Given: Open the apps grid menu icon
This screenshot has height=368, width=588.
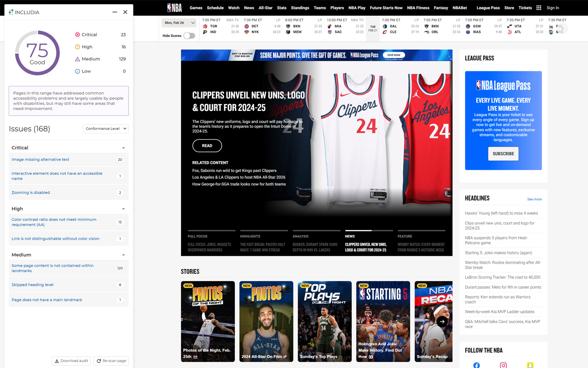Looking at the screenshot, I should tap(539, 8).
